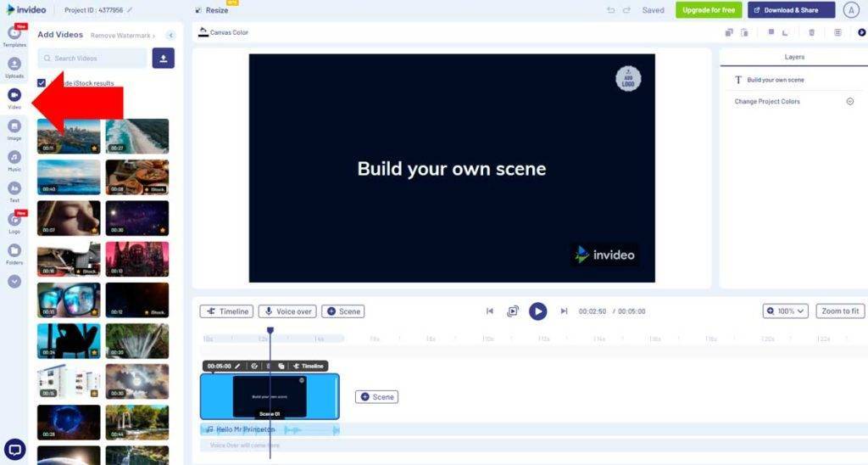Click the Add Logo circle on canvas

628,79
